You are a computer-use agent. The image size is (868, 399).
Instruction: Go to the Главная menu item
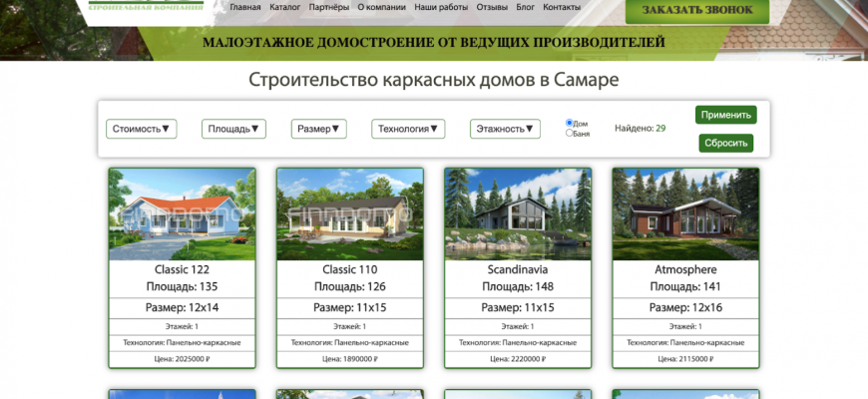click(244, 7)
